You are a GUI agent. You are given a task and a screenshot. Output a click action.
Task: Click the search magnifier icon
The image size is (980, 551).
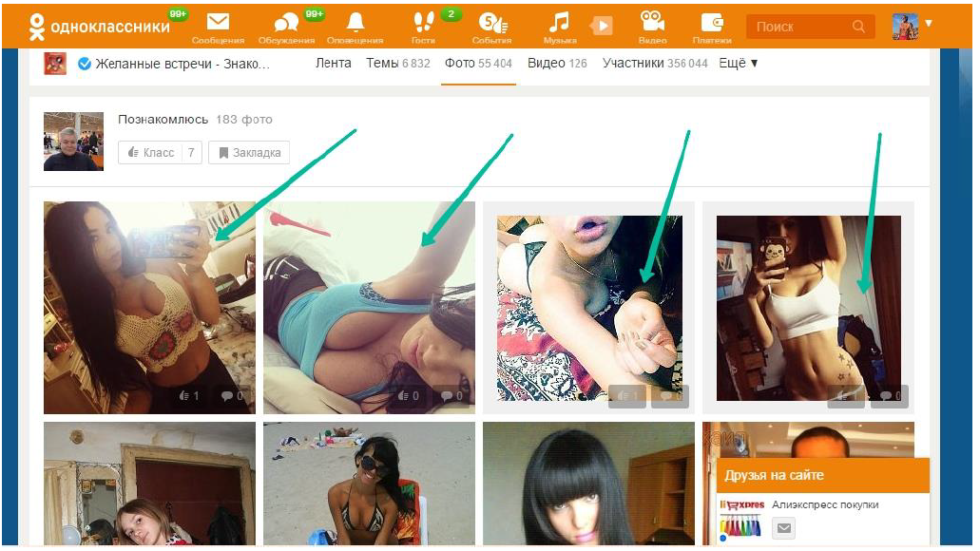coord(858,27)
